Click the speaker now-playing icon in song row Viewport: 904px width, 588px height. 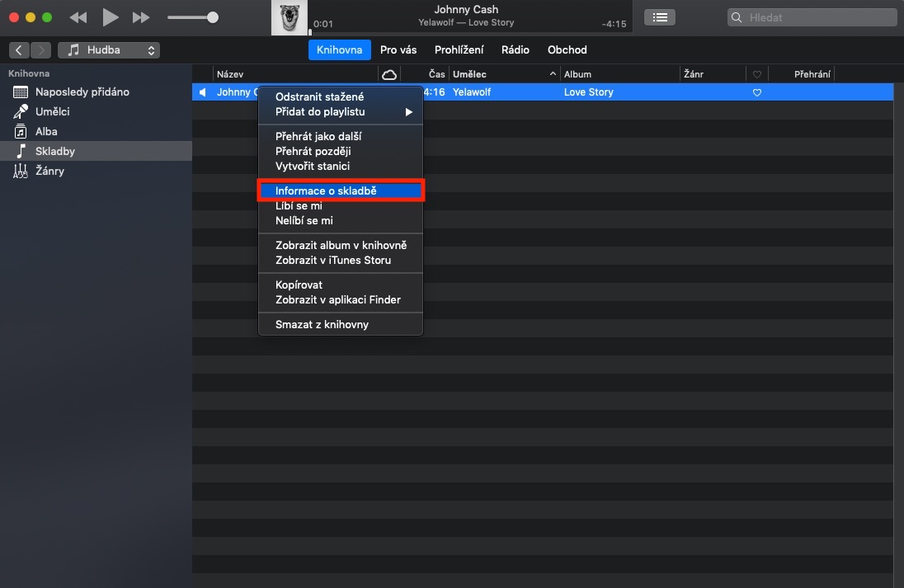(202, 92)
